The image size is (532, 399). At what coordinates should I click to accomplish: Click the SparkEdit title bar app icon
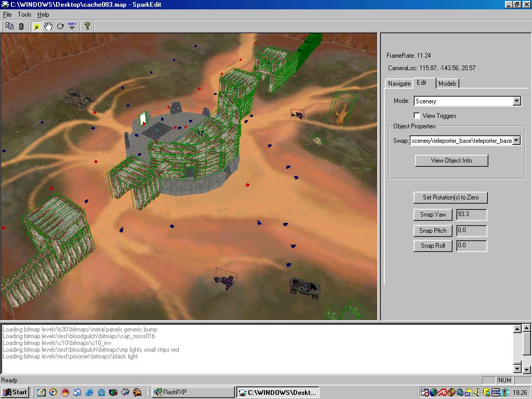5,4
